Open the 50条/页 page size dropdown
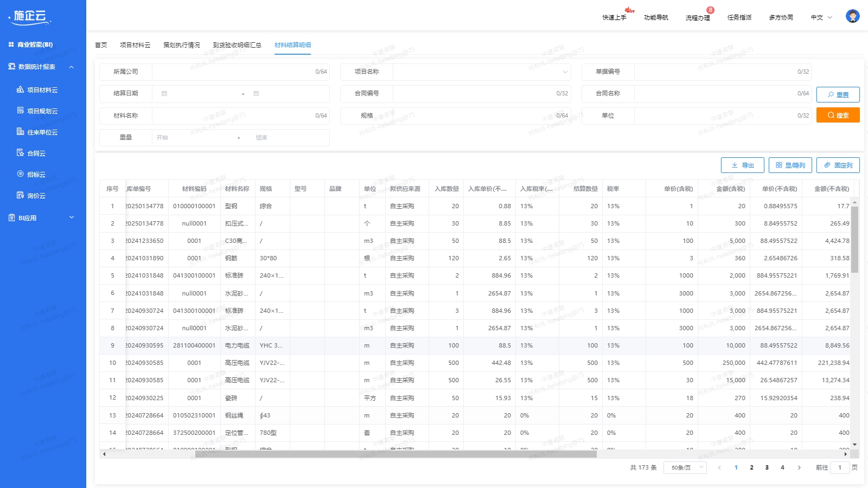 [x=685, y=467]
